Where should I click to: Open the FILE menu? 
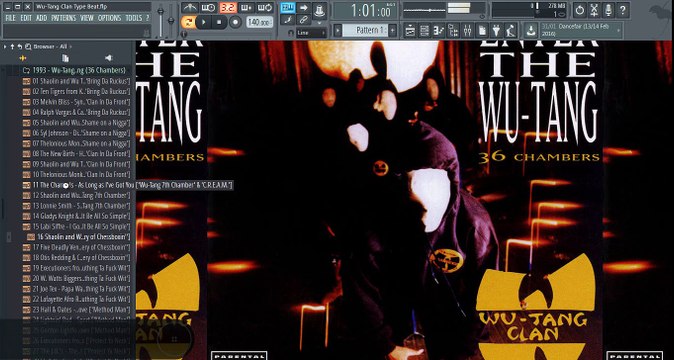point(11,18)
